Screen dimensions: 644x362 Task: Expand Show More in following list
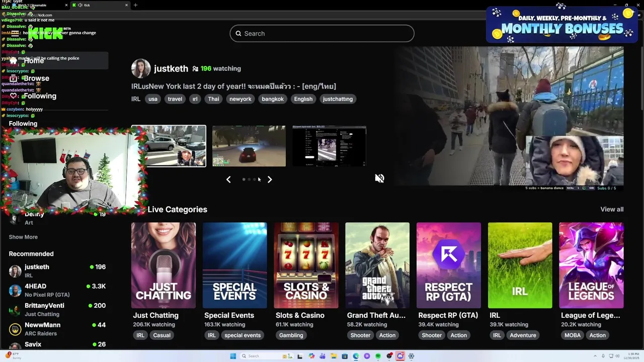coord(23,237)
